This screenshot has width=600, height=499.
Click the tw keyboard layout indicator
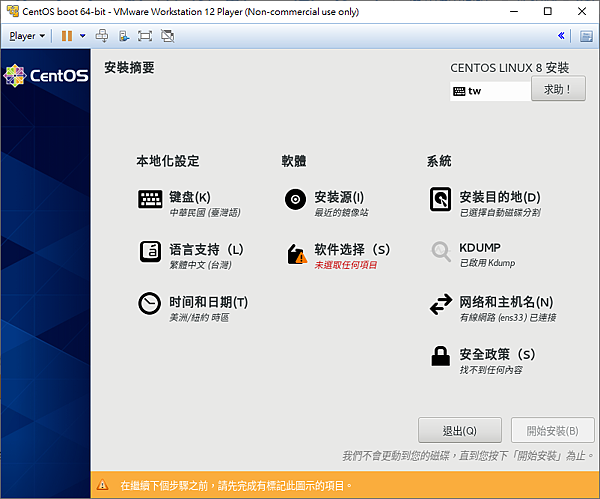(491, 91)
